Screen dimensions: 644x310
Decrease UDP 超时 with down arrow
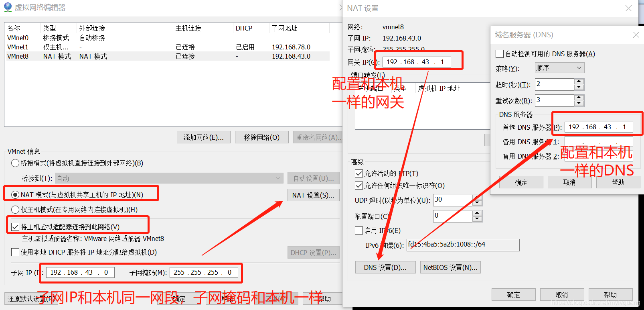477,203
